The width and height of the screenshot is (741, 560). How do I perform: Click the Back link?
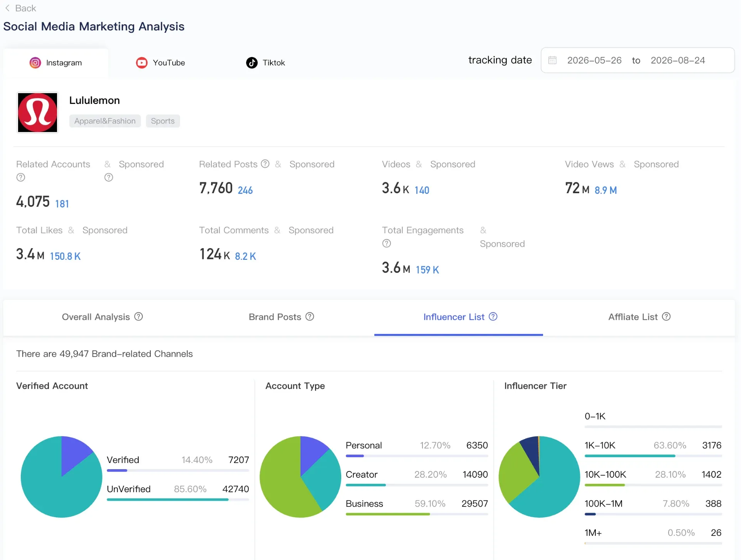20,8
